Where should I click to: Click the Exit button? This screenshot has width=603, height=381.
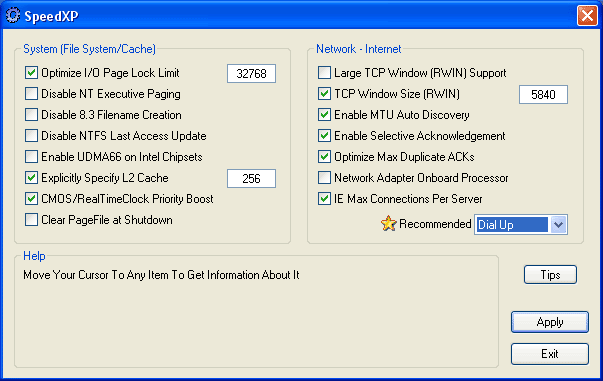tap(550, 354)
